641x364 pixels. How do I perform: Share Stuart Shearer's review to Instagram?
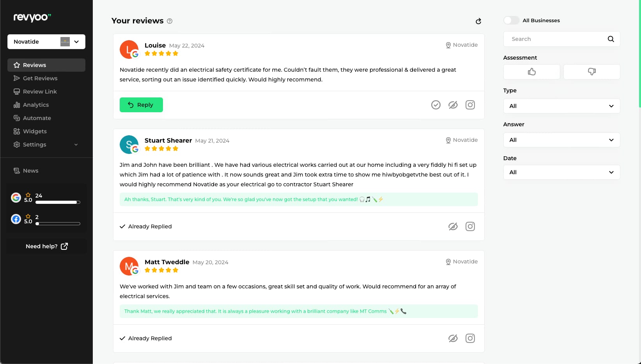(x=470, y=226)
